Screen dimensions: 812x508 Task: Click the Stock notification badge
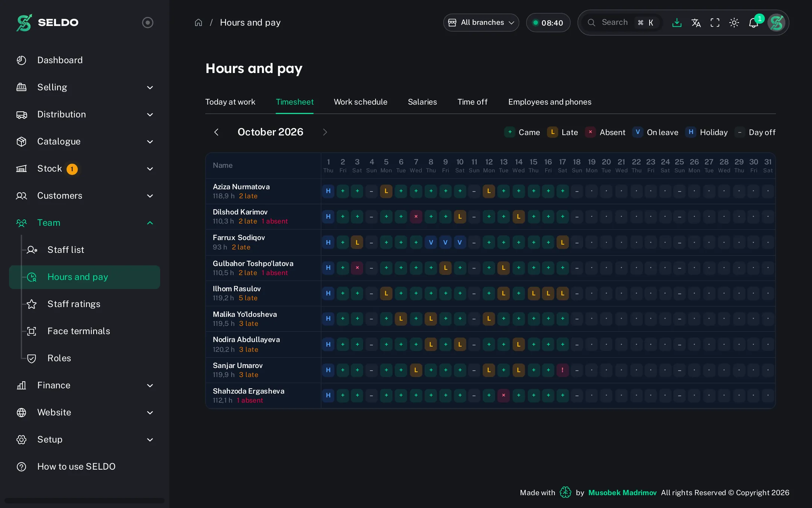[x=72, y=169]
